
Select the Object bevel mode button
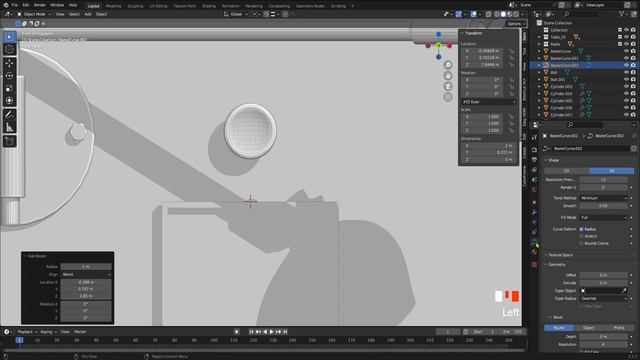(589, 328)
